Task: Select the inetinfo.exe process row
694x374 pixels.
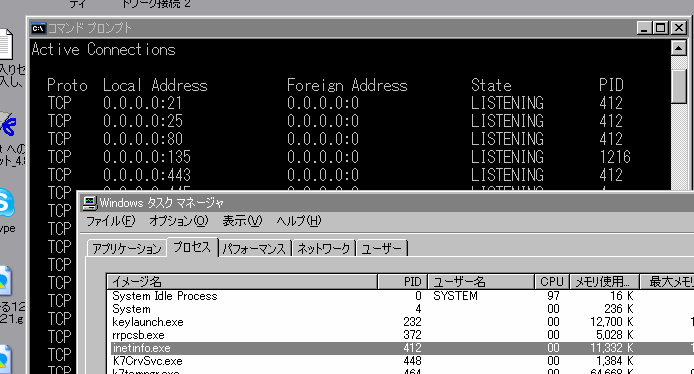Action: pos(401,348)
